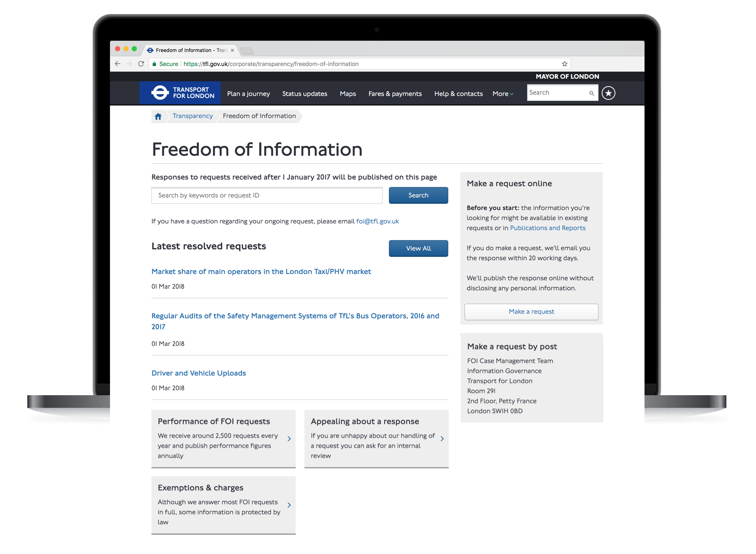Go home via breadcrumb house icon
This screenshot has width=756, height=554.
[x=158, y=116]
